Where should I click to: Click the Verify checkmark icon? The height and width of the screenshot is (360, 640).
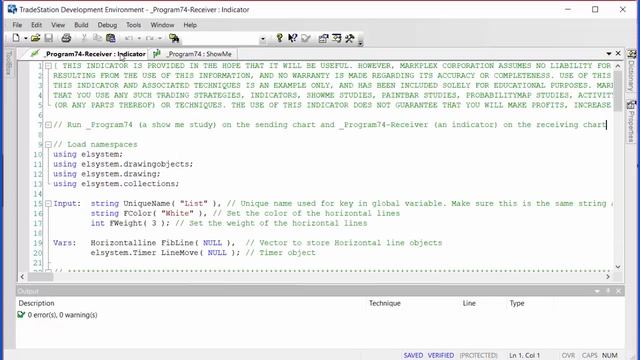click(x=306, y=38)
